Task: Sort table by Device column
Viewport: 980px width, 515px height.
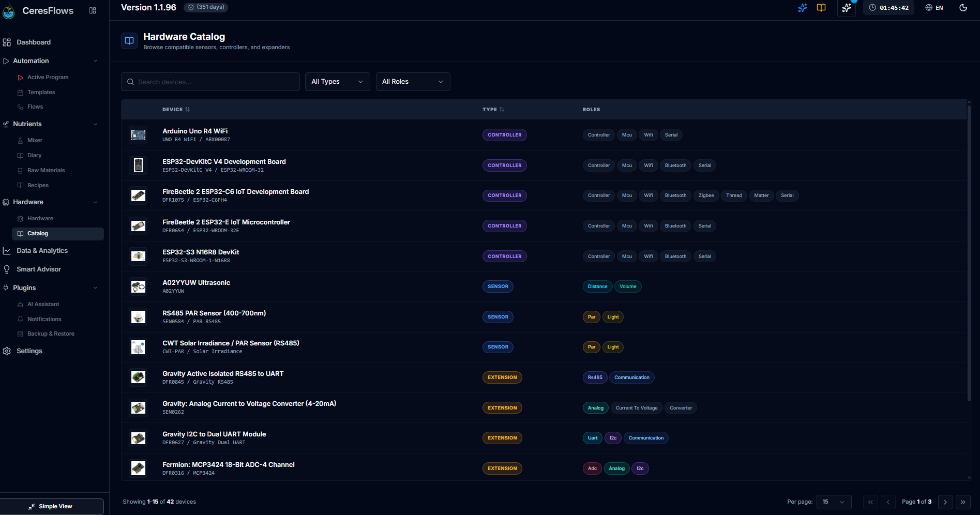Action: click(x=176, y=110)
